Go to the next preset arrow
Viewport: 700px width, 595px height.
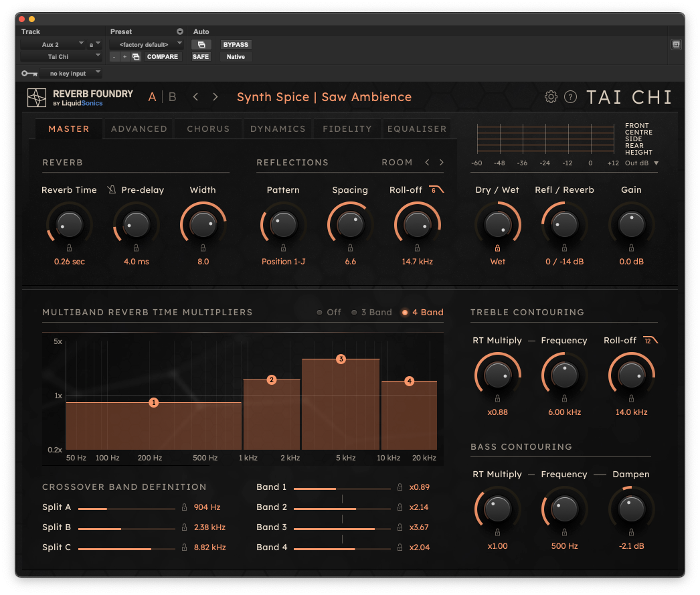point(215,97)
